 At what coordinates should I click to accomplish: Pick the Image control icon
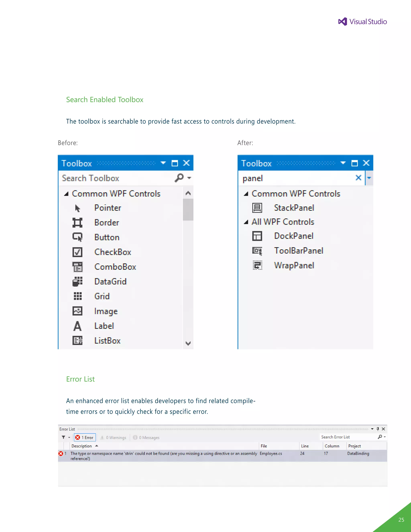(77, 311)
